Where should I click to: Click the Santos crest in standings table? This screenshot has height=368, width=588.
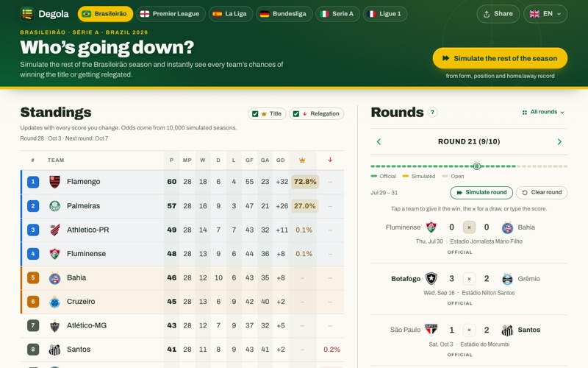pyautogui.click(x=54, y=350)
